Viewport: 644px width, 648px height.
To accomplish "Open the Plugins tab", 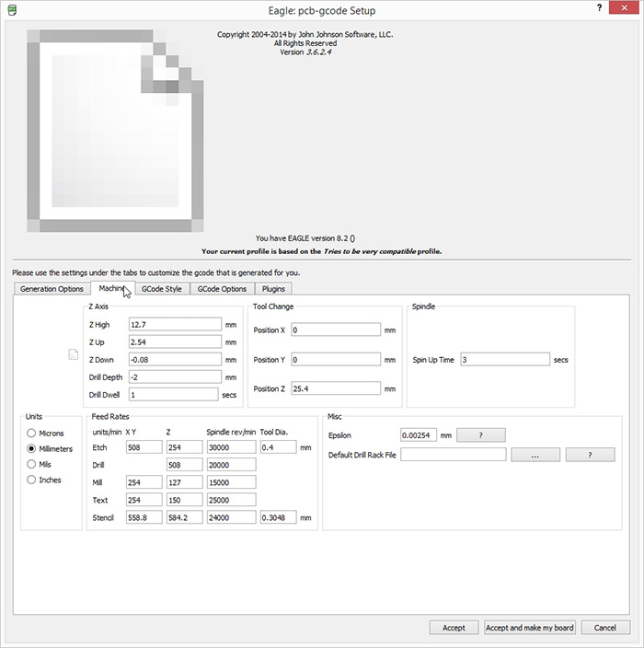I will pyautogui.click(x=273, y=289).
